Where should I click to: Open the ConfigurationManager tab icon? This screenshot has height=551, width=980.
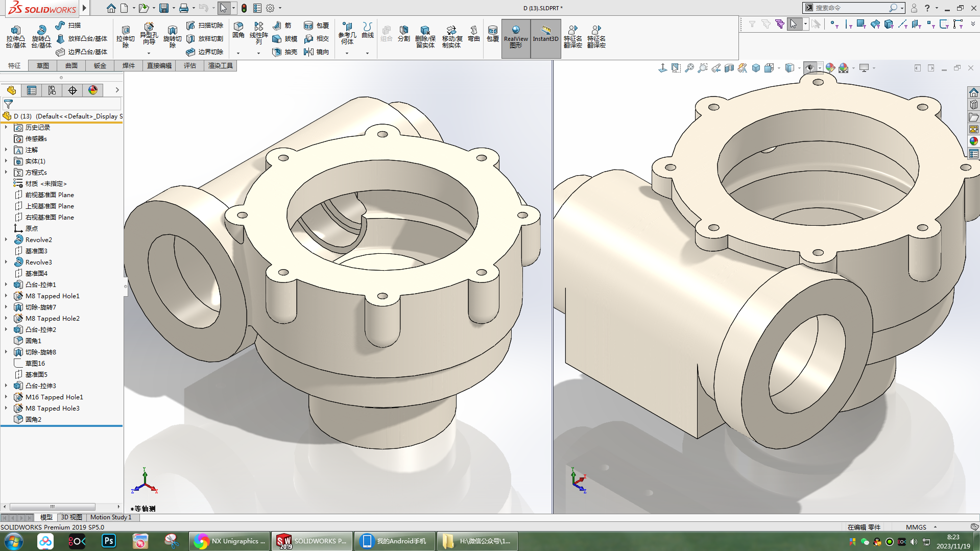tap(52, 90)
